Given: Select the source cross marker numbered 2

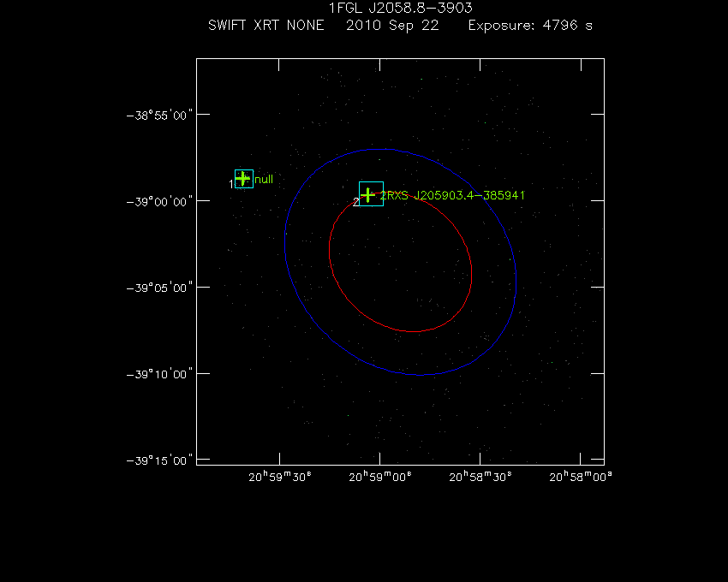Looking at the screenshot, I should tap(367, 195).
